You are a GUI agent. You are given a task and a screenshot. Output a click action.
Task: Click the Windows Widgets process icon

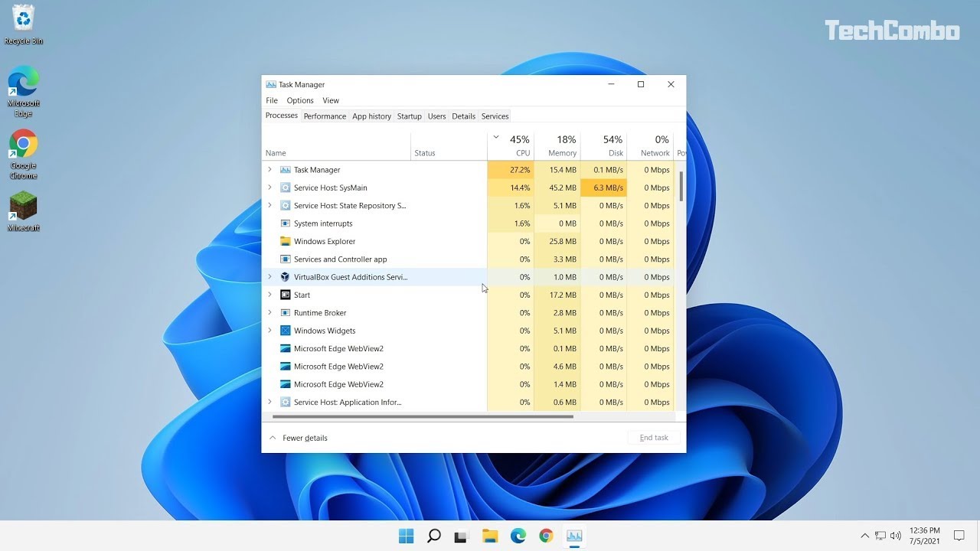coord(286,331)
